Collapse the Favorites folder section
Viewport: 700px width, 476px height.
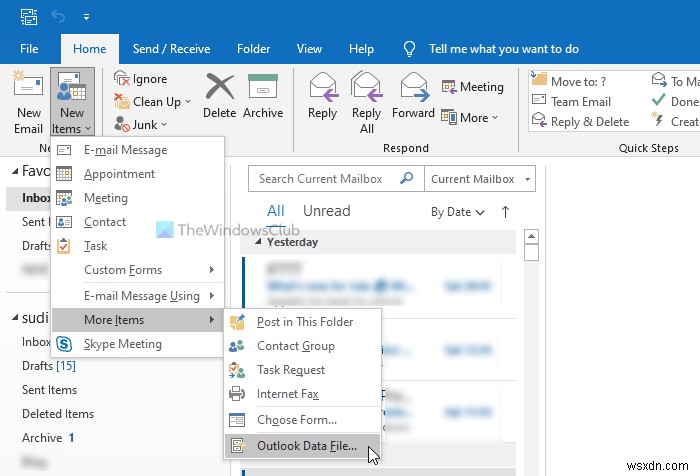coord(16,171)
